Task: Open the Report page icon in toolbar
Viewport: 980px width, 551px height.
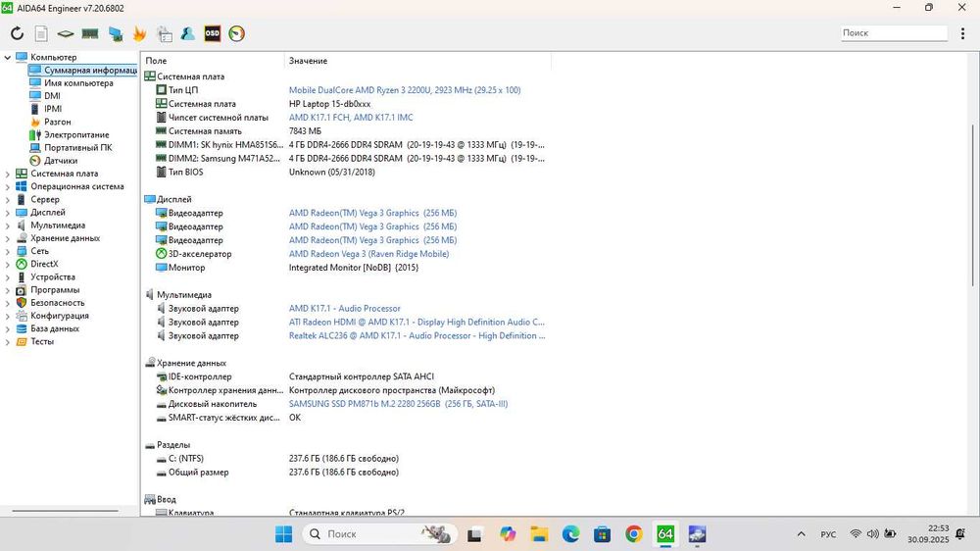Action: point(41,33)
